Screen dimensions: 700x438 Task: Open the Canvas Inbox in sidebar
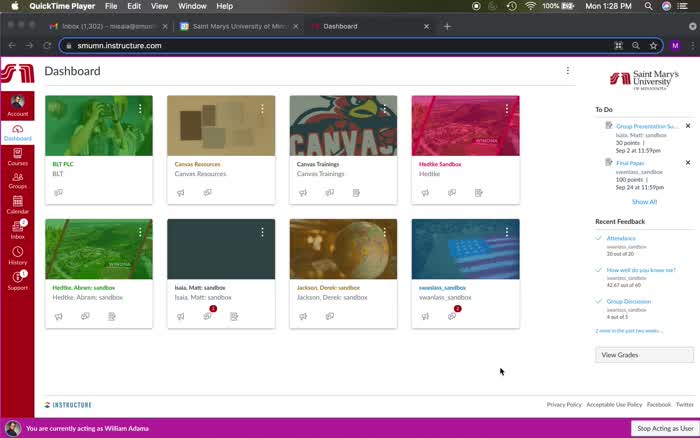17,229
